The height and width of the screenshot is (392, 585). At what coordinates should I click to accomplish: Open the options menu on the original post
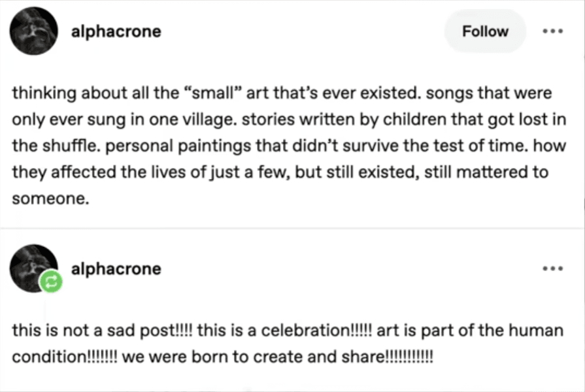(552, 31)
